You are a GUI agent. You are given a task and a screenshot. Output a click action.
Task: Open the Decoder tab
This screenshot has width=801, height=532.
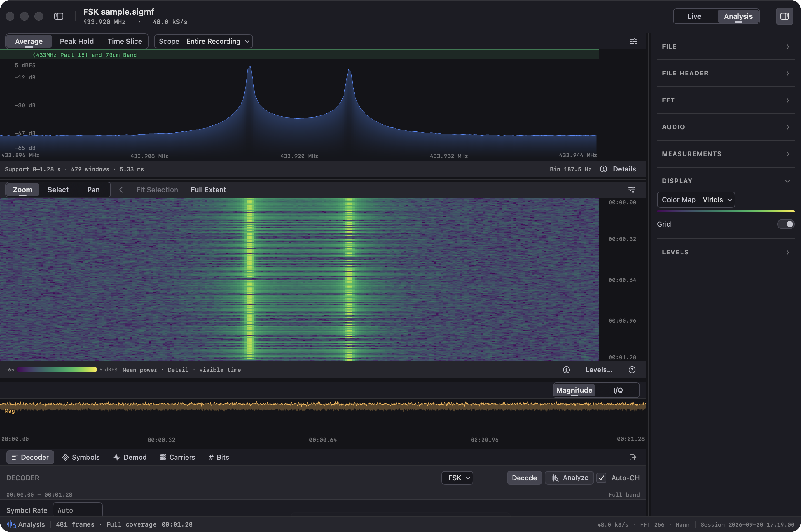[x=30, y=457]
